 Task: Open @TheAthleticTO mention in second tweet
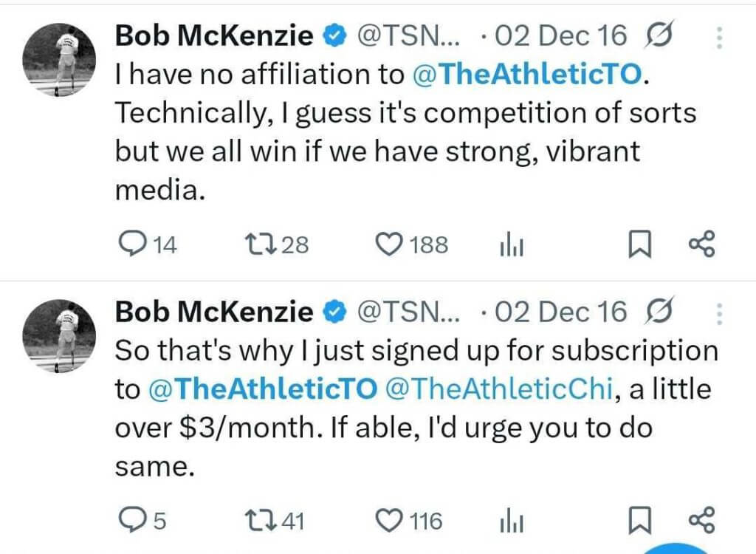pos(264,389)
